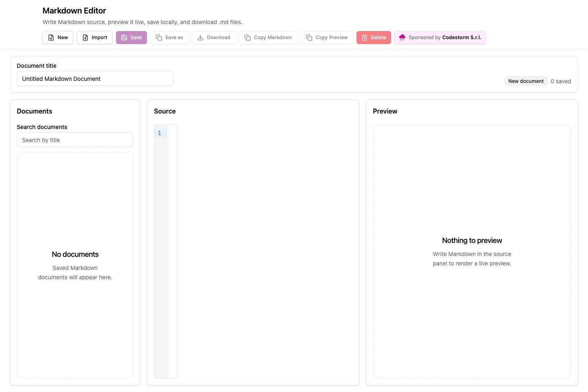Click the Save as copy icon
The height and width of the screenshot is (392, 588).
[159, 38]
